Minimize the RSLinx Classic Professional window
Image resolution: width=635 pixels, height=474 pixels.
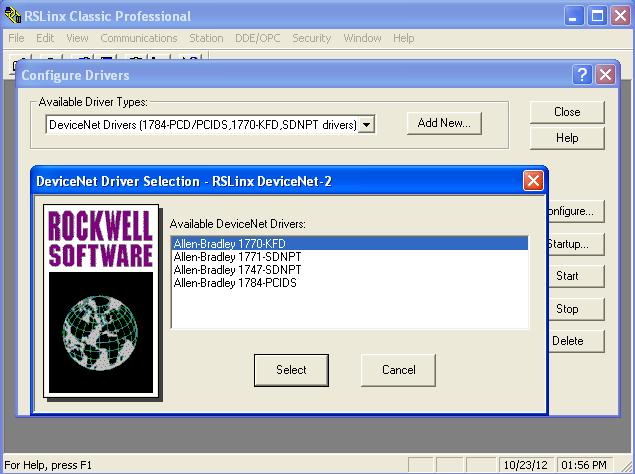click(x=573, y=16)
